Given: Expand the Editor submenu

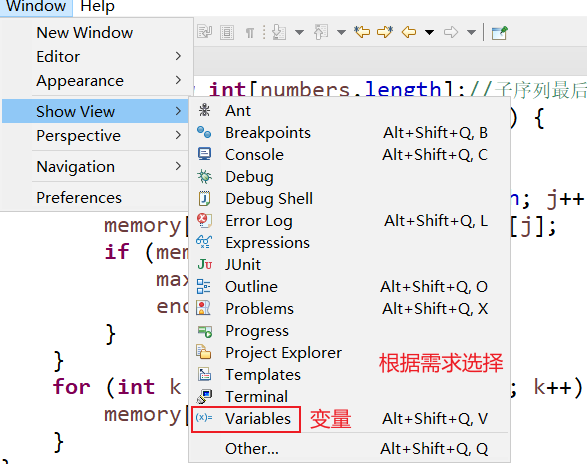Looking at the screenshot, I should (97, 57).
